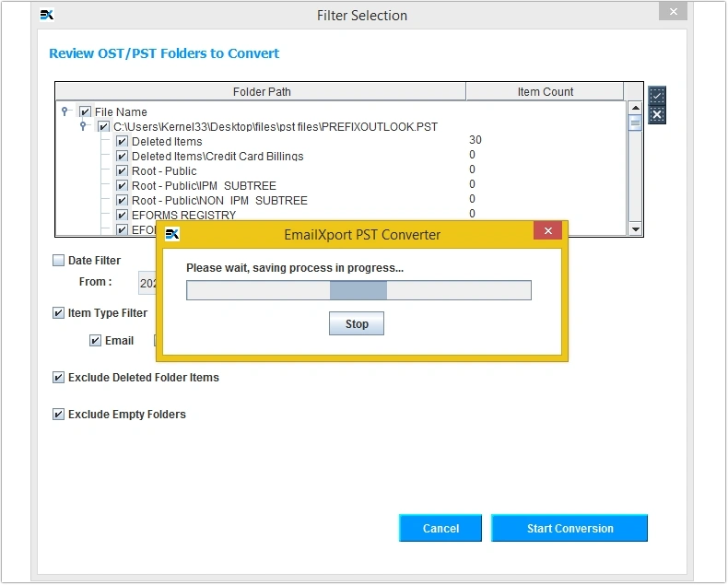Click the Item Count column header
The image size is (728, 585).
coord(545,92)
